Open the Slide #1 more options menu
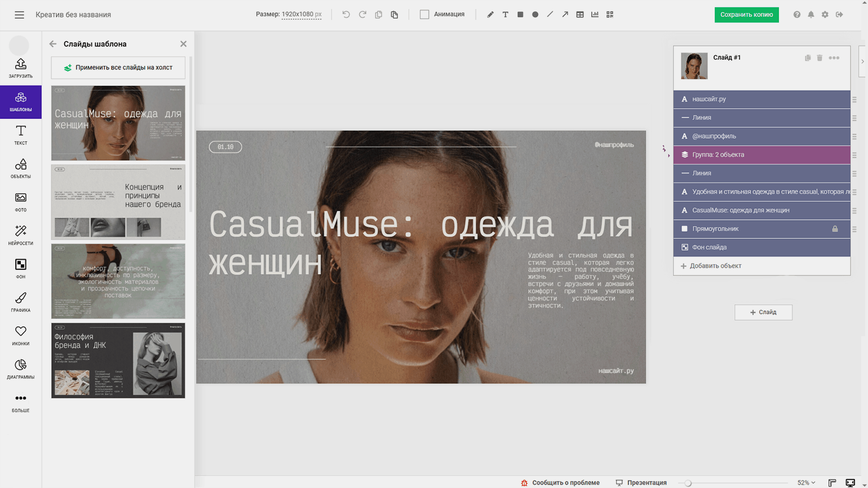Viewport: 868px width, 488px height. pos(834,58)
